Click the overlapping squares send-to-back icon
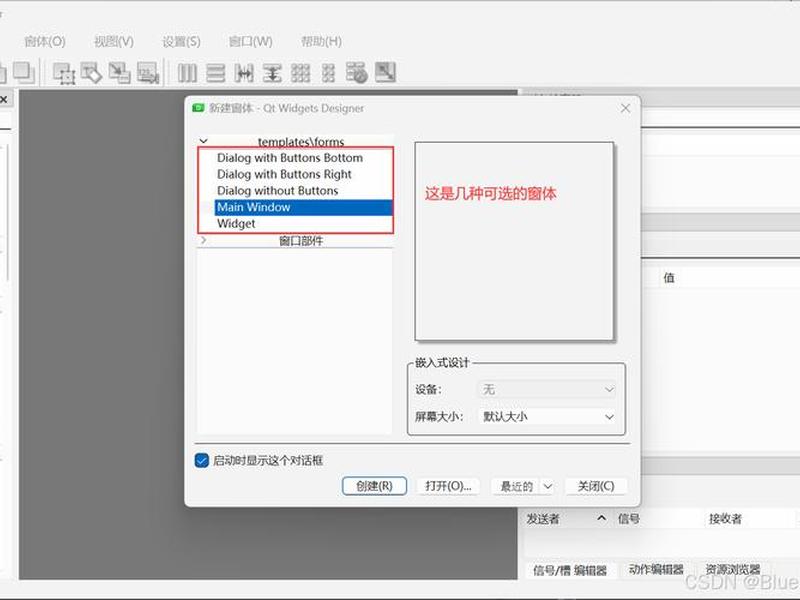This screenshot has width=800, height=600. point(23,72)
